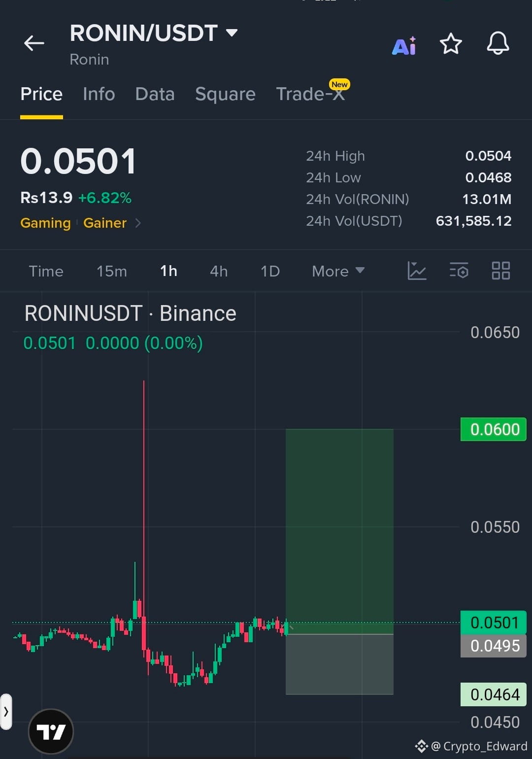
Task: Click the +6.82% change text
Action: click(105, 198)
